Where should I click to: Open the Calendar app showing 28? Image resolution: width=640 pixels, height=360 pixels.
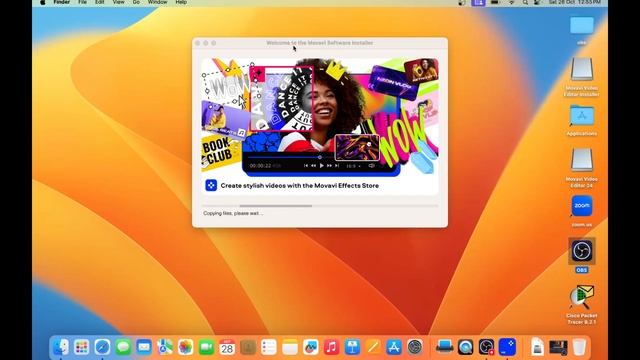tap(227, 347)
